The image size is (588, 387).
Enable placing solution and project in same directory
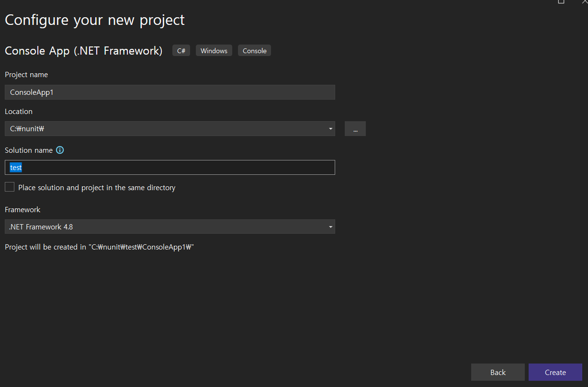pos(9,187)
